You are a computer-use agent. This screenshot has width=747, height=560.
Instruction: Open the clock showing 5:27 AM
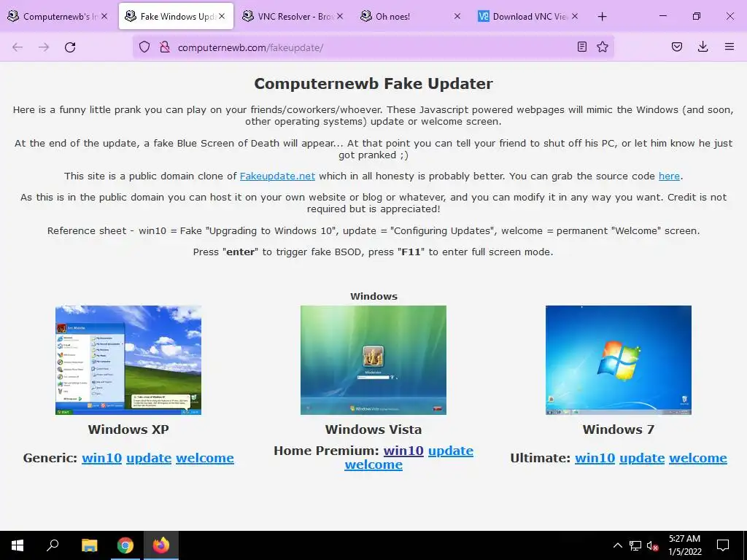pos(684,545)
